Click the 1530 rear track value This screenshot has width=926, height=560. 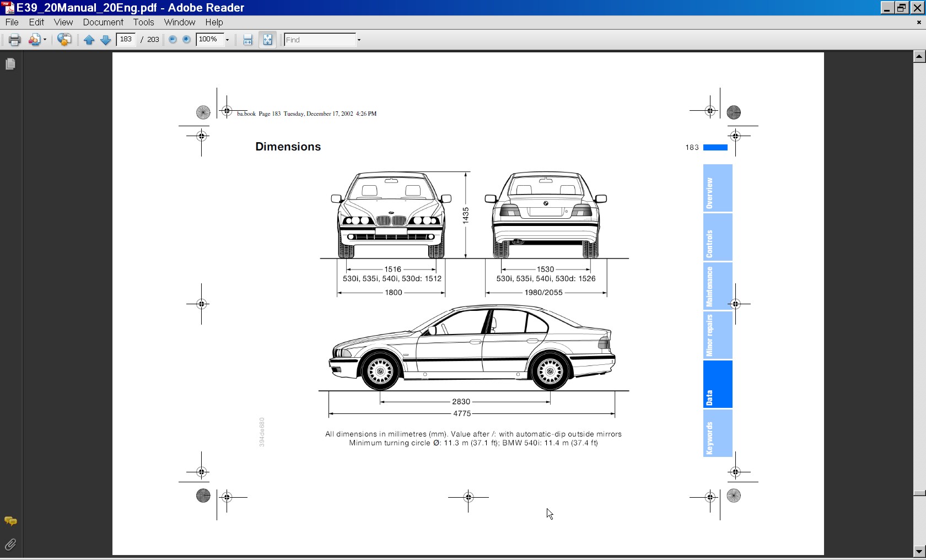[545, 269]
